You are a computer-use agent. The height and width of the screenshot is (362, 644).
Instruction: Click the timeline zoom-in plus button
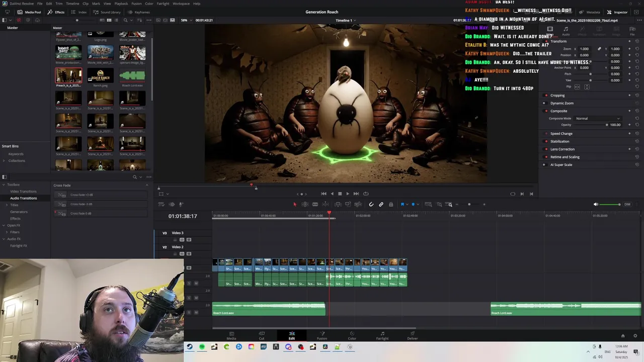coord(484,204)
